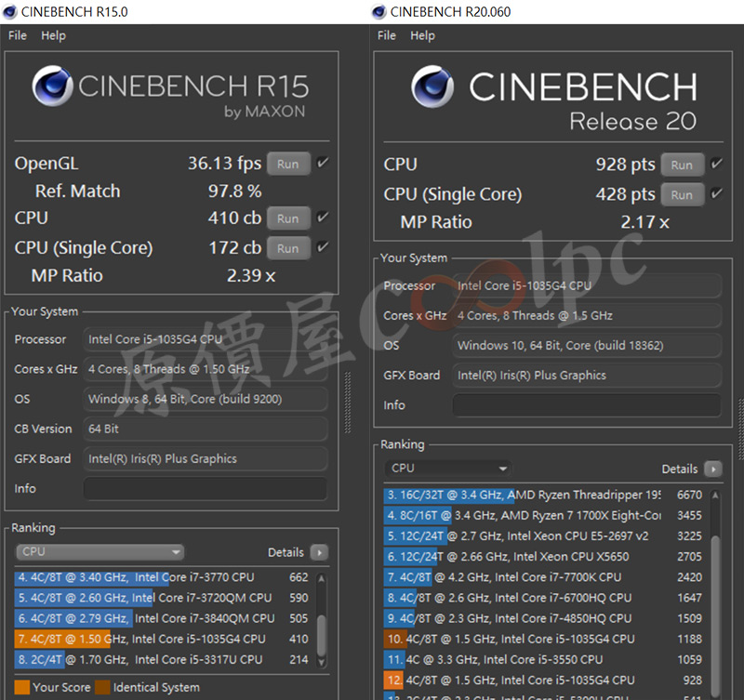
Task: Open the CPU ranking dropdown in R20
Action: (x=448, y=469)
